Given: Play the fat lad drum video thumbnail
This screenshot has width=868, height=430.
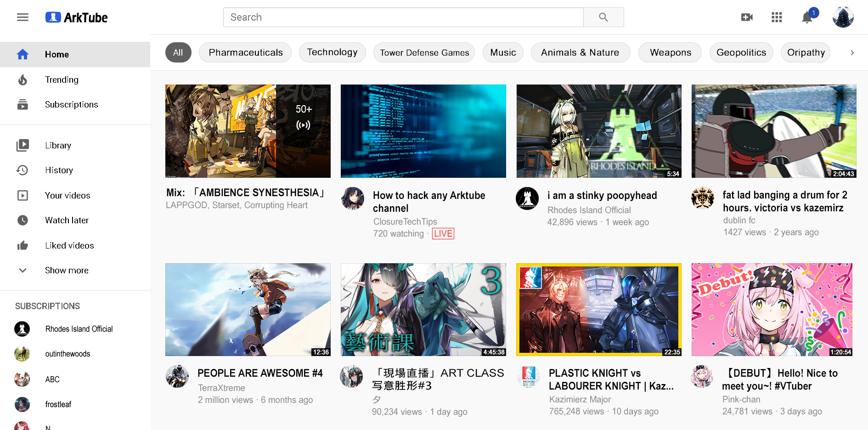Looking at the screenshot, I should (774, 131).
